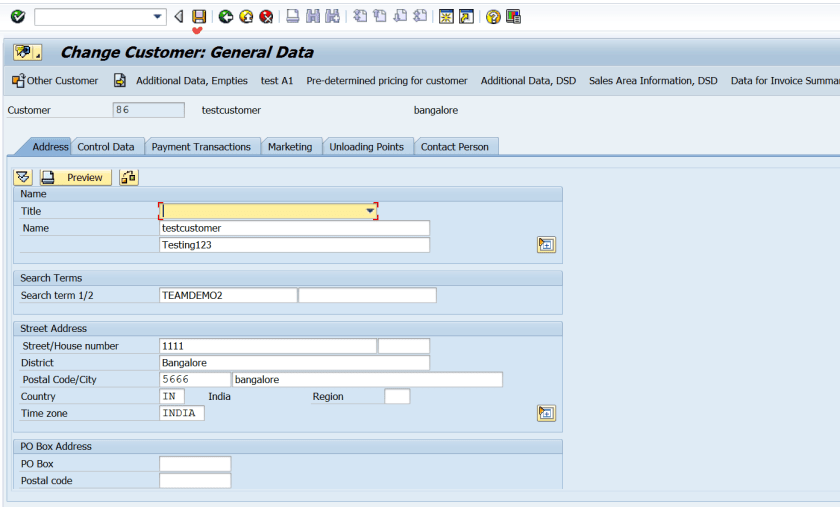Switch to the Control Data tab
The width and height of the screenshot is (840, 507).
(106, 147)
